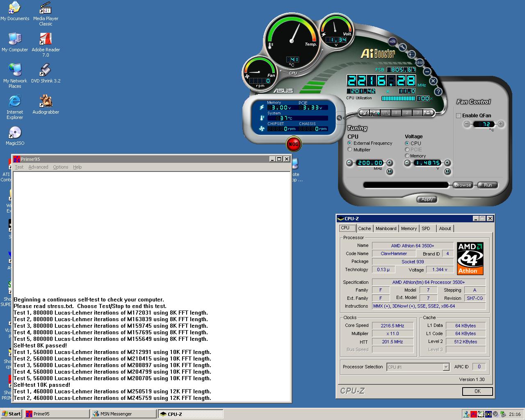Open Internet Explorer desktop icon

coord(15,107)
